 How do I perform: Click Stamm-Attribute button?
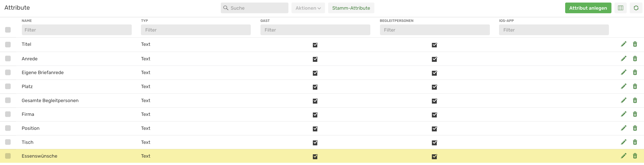tap(351, 8)
